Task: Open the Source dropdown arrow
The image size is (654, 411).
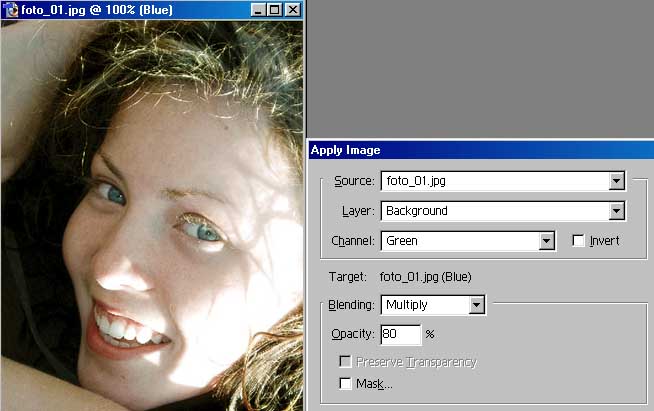Action: (x=616, y=181)
